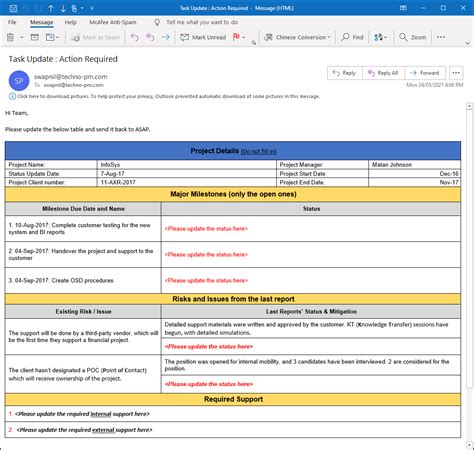The width and height of the screenshot is (474, 450).
Task: Click the Find button in the ribbon
Action: 352,37
